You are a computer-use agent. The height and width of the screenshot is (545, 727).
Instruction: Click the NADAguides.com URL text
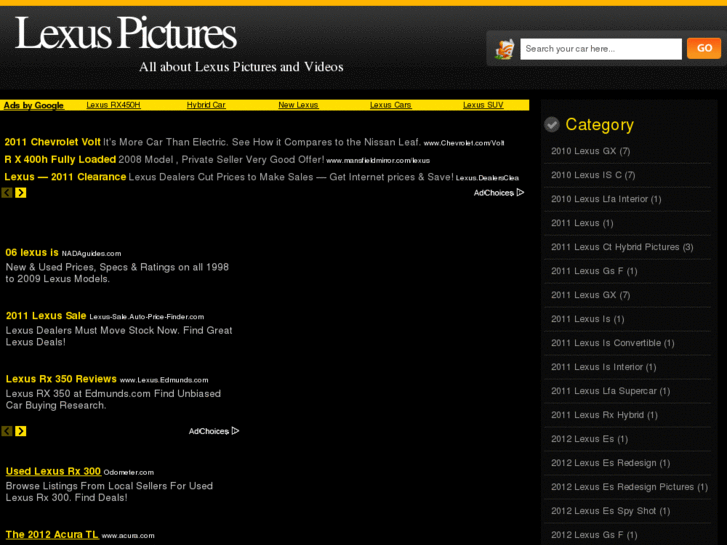point(91,254)
